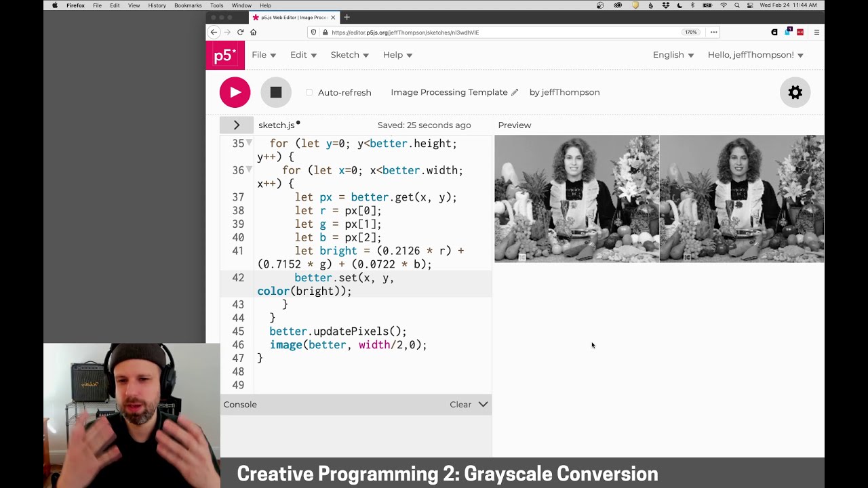
Task: Open the Firefox menu in menu bar
Action: [x=75, y=5]
